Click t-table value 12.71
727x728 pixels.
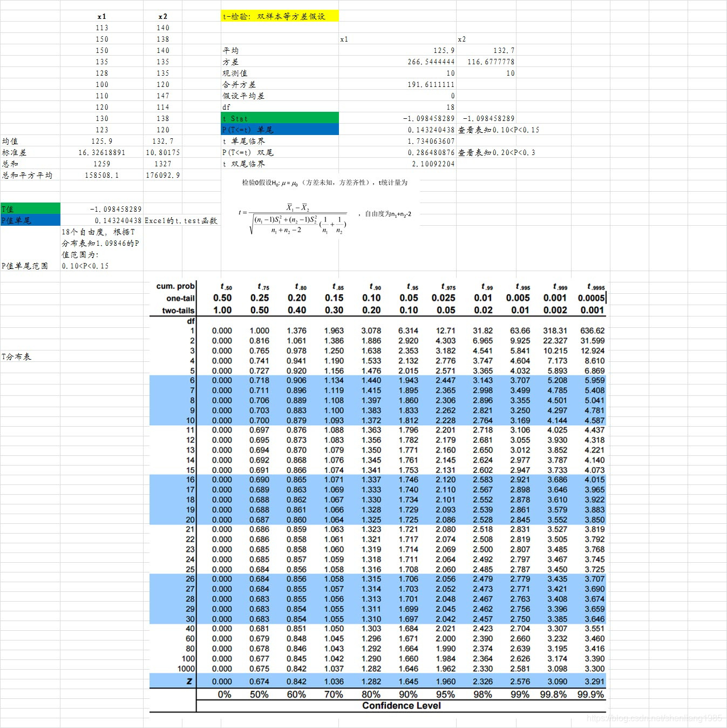click(x=445, y=331)
